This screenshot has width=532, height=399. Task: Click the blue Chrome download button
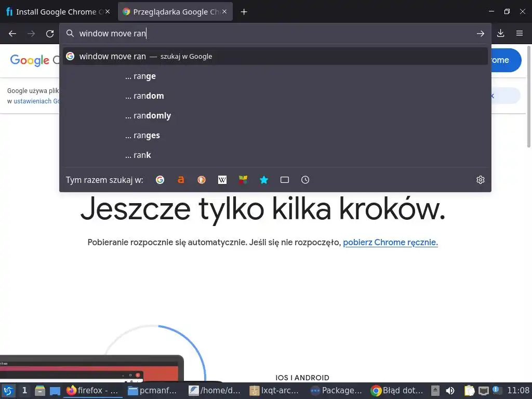point(506,60)
